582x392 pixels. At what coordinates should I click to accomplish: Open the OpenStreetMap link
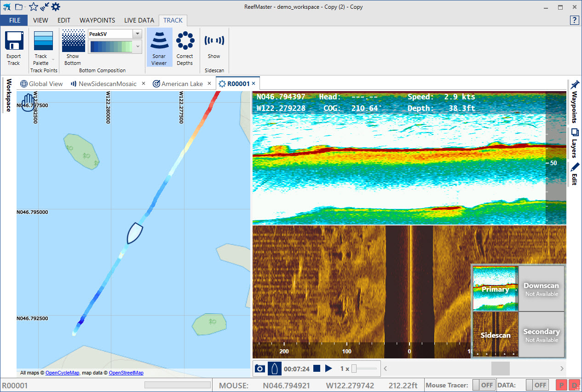pos(126,373)
